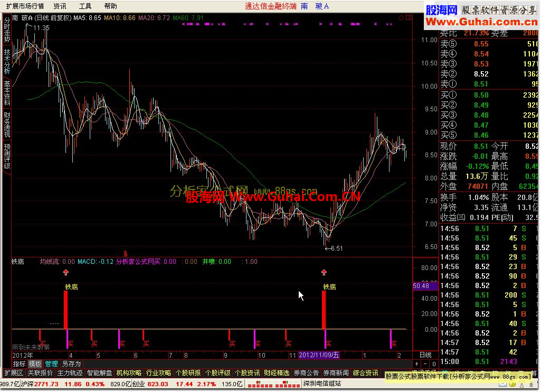Click 沪深 index value 2771.73 in status bar
The width and height of the screenshot is (541, 392).
tap(46, 384)
